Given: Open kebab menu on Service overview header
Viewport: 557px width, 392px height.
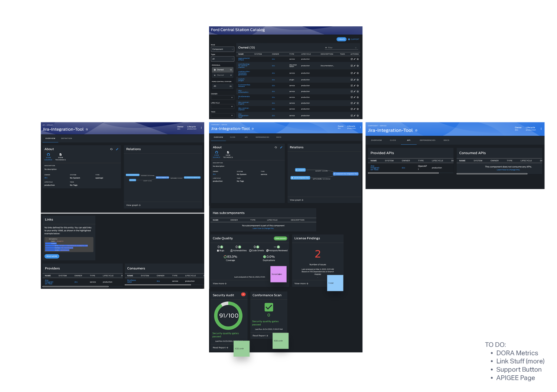Looking at the screenshot, I should point(360,127).
